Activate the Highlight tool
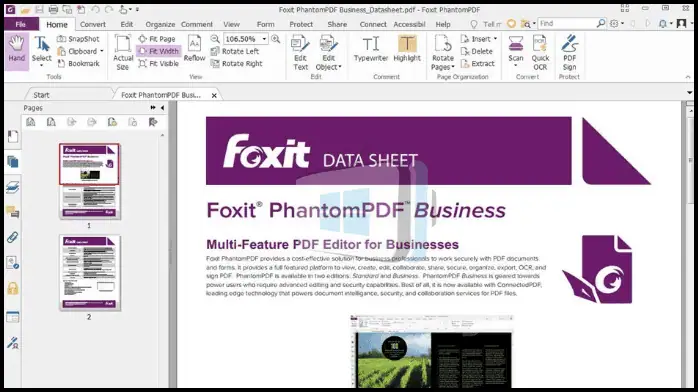 [x=407, y=49]
